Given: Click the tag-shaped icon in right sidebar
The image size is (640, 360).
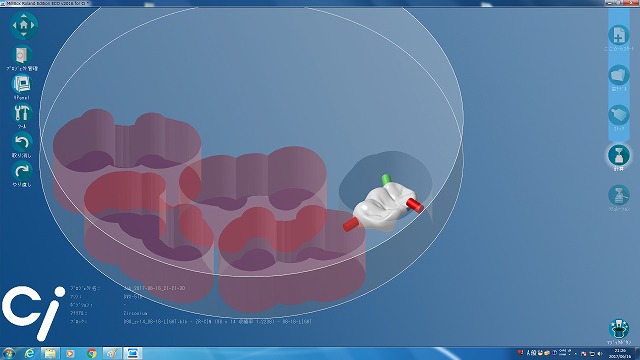Looking at the screenshot, I should [x=619, y=115].
